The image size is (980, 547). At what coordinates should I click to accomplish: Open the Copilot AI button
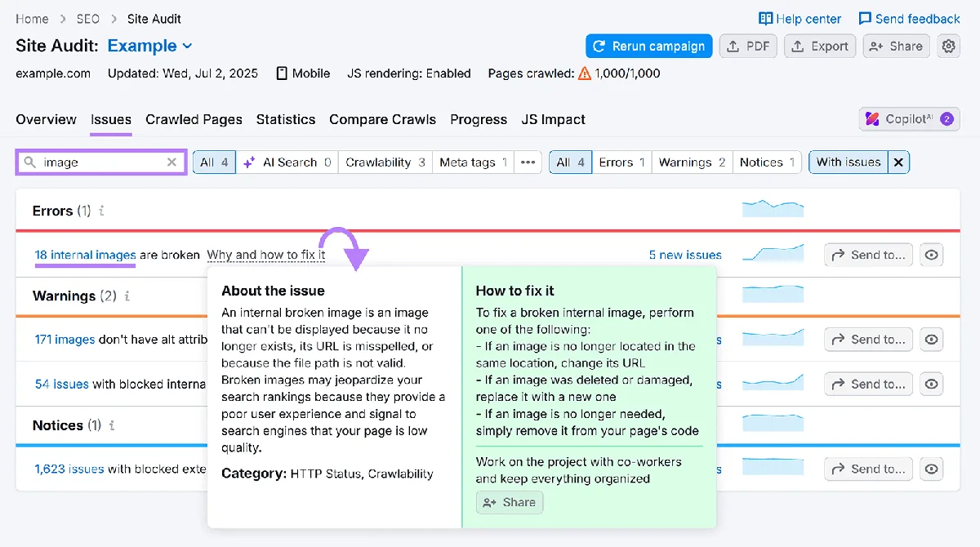pyautogui.click(x=909, y=119)
